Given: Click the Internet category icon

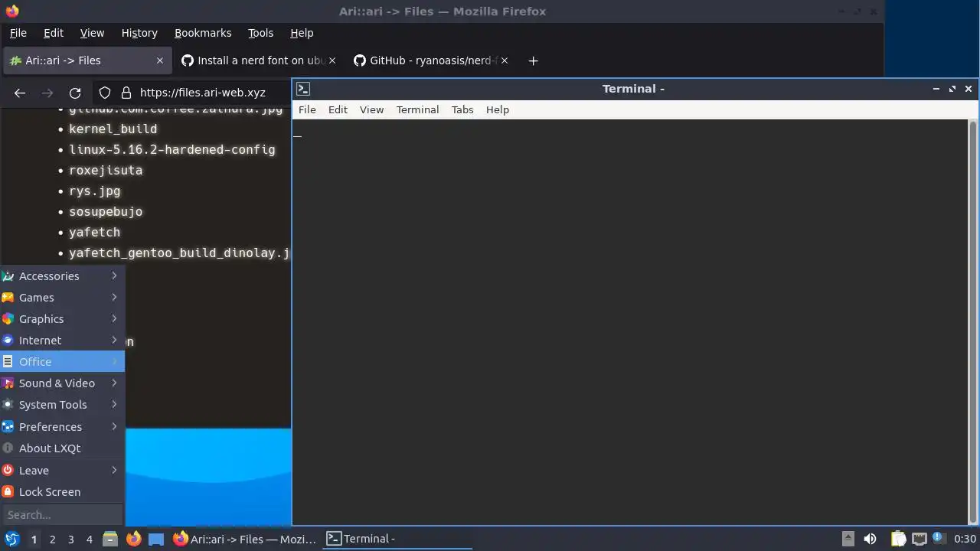Looking at the screenshot, I should (8, 341).
